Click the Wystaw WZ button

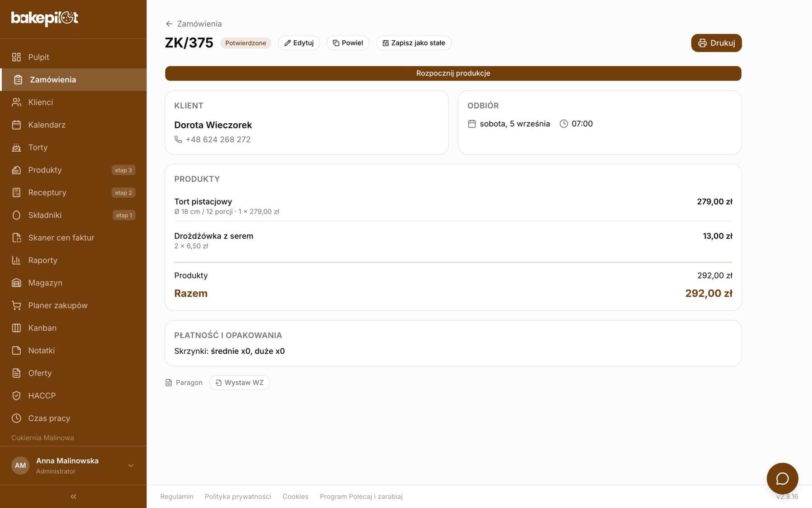tap(240, 382)
